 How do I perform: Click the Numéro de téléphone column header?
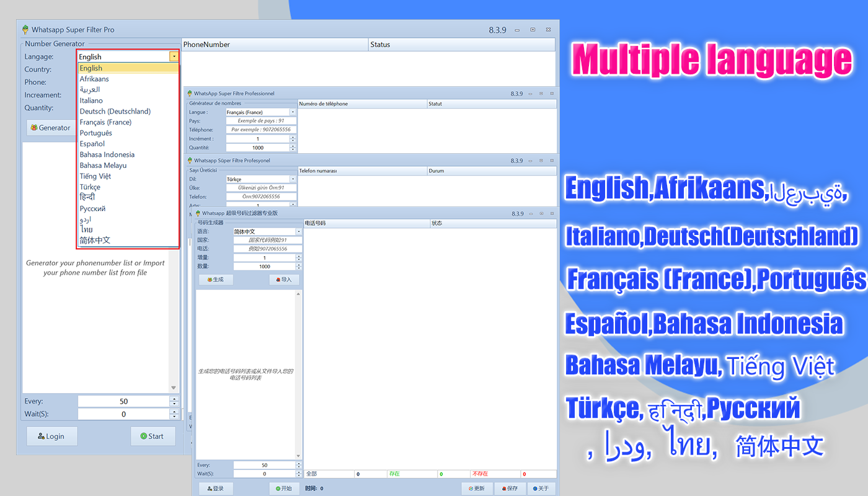pos(362,104)
